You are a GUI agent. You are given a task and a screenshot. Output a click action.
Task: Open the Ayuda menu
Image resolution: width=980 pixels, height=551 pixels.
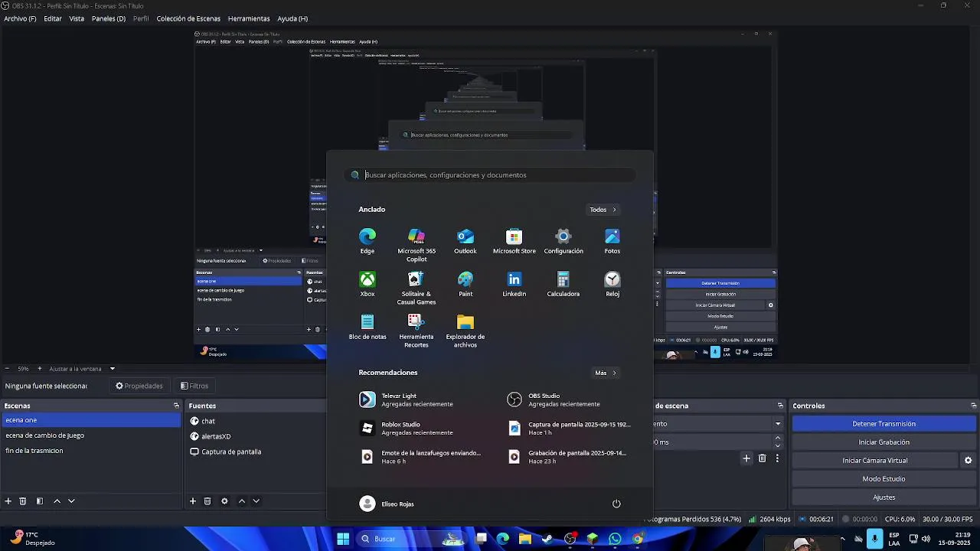click(x=292, y=18)
